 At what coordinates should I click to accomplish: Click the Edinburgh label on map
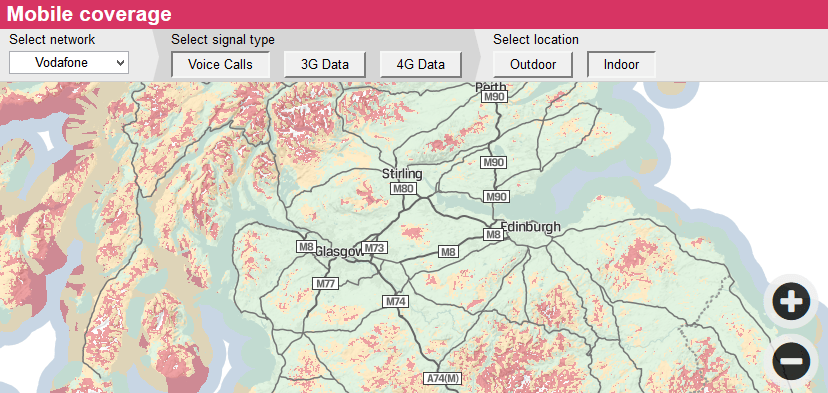pos(530,227)
